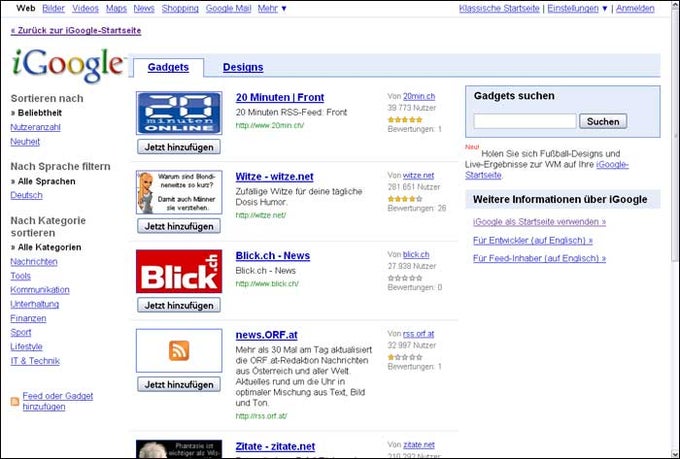The height and width of the screenshot is (459, 680).
Task: Select the Finanzen category
Action: (28, 318)
